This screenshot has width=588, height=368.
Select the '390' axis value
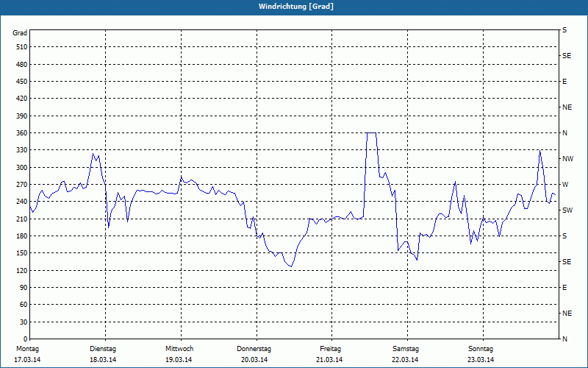pyautogui.click(x=22, y=116)
